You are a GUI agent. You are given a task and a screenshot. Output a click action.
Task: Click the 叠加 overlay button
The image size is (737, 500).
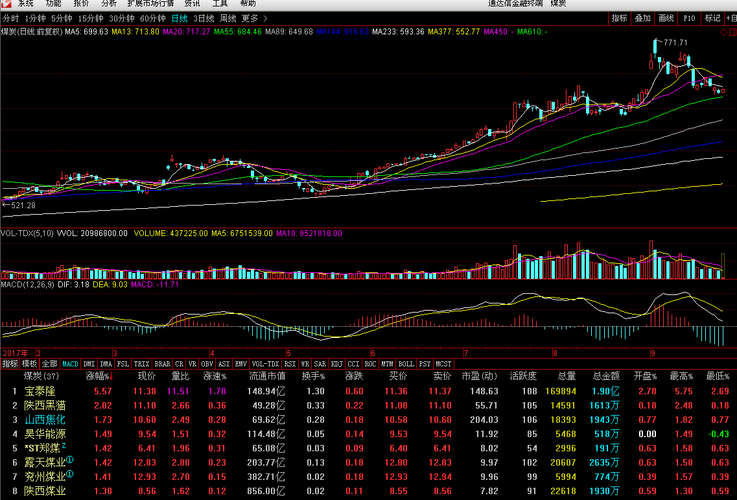click(x=643, y=18)
